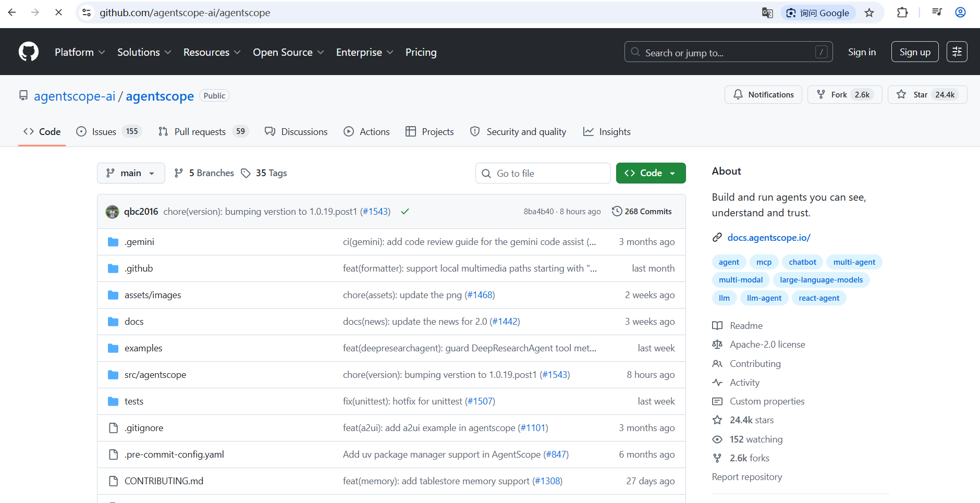This screenshot has height=503, width=980.
Task: Open the browser extensions puzzle icon
Action: click(902, 13)
